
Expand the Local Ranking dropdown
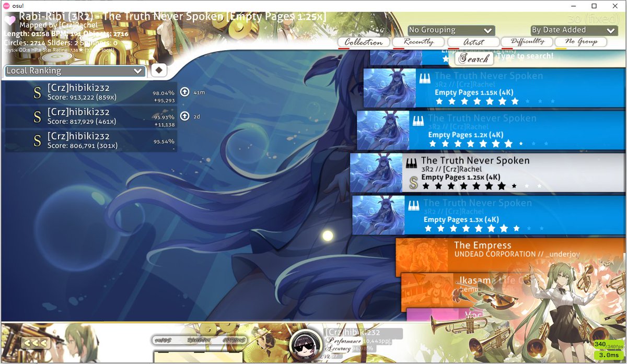tap(75, 71)
